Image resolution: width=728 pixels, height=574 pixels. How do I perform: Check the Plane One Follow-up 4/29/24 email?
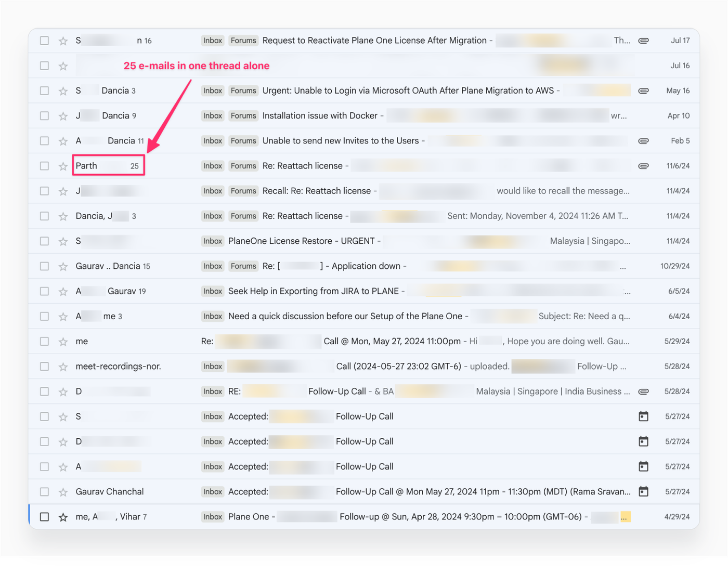coord(44,517)
